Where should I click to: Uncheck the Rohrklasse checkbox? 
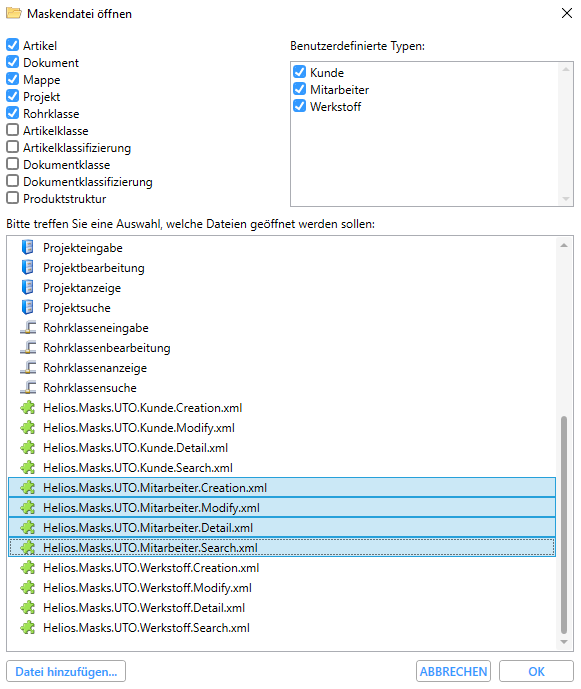click(13, 113)
